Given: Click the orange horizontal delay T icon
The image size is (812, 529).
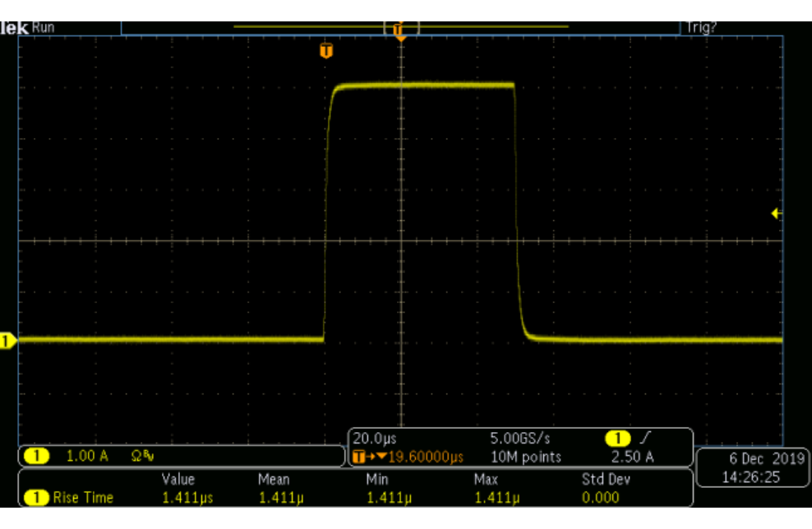Looking at the screenshot, I should point(358,457).
